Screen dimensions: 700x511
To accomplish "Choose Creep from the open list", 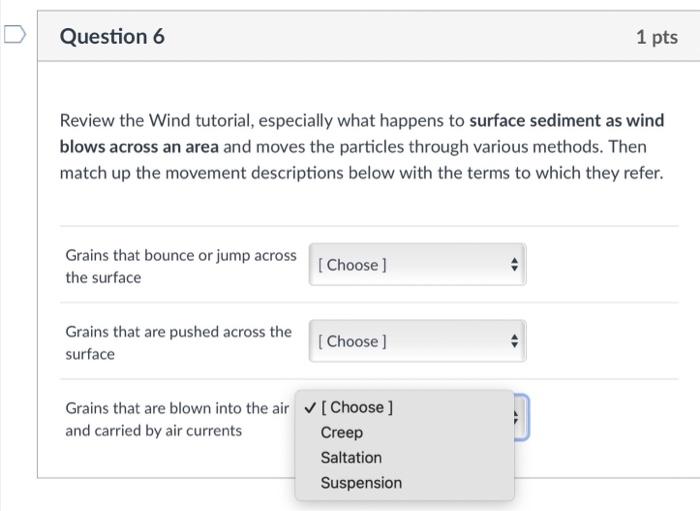I will coord(342,433).
